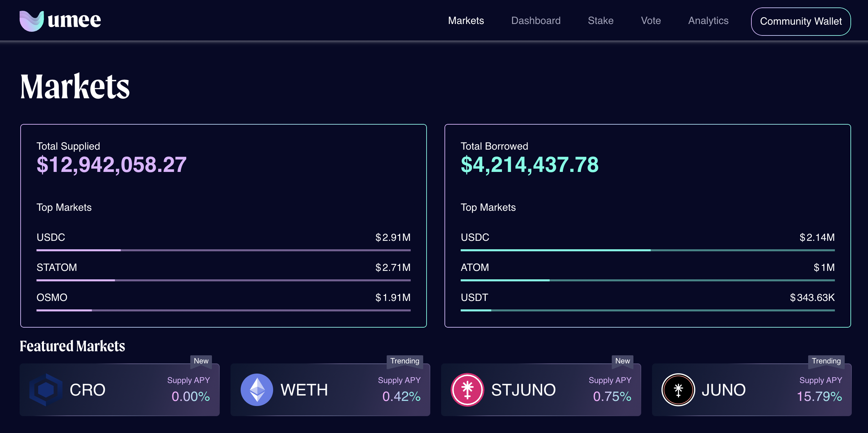Select ATOM under Total Borrowed
The width and height of the screenshot is (868, 433).
tap(475, 268)
